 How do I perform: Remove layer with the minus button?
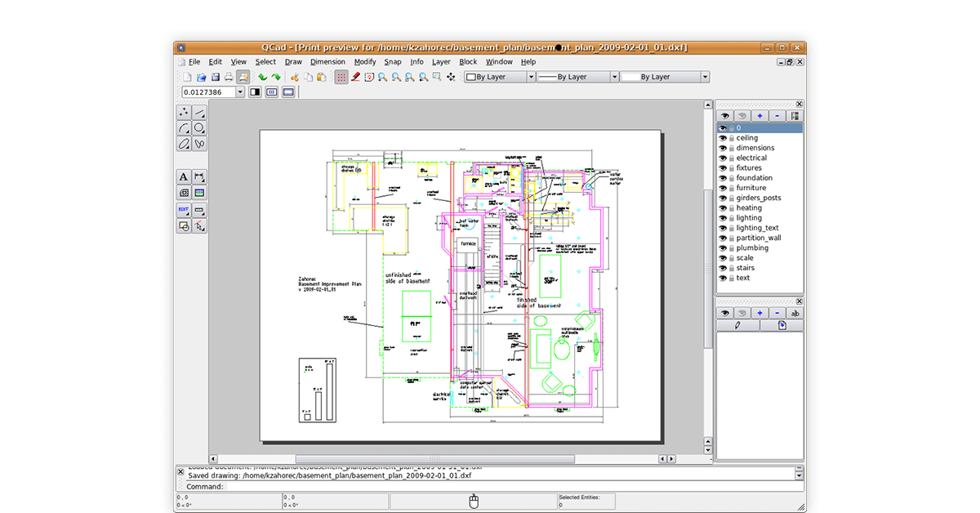pyautogui.click(x=777, y=116)
